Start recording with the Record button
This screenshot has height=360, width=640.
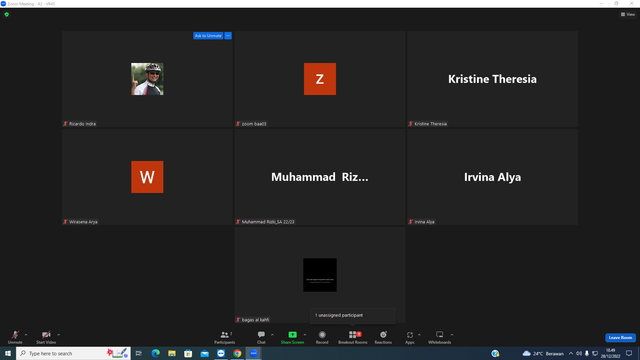(322, 337)
